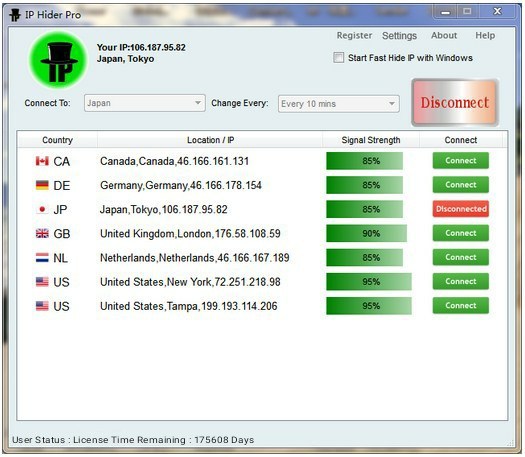Open the Connect To country dropdown
525x457 pixels.
point(145,103)
